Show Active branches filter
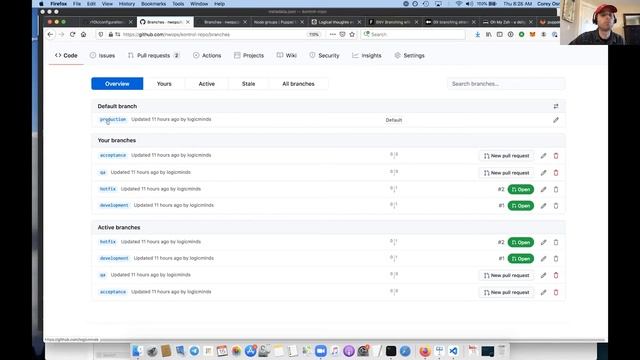This screenshot has height=360, width=640. 207,84
